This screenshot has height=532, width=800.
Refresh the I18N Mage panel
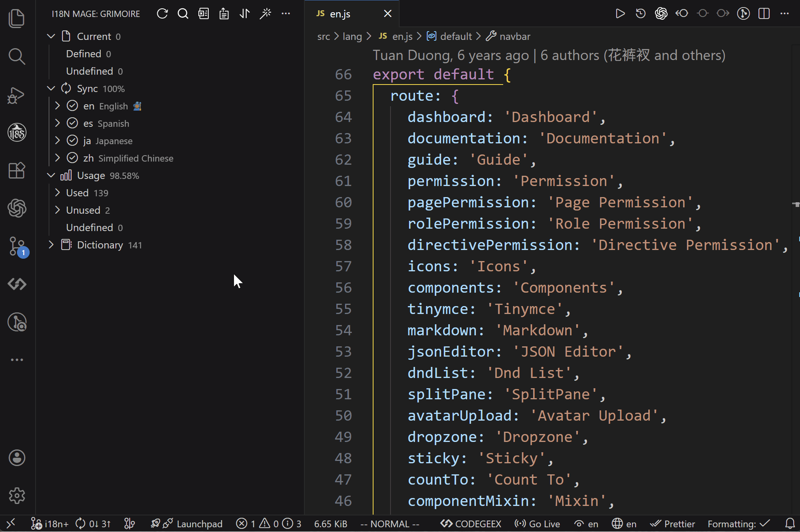(x=162, y=13)
